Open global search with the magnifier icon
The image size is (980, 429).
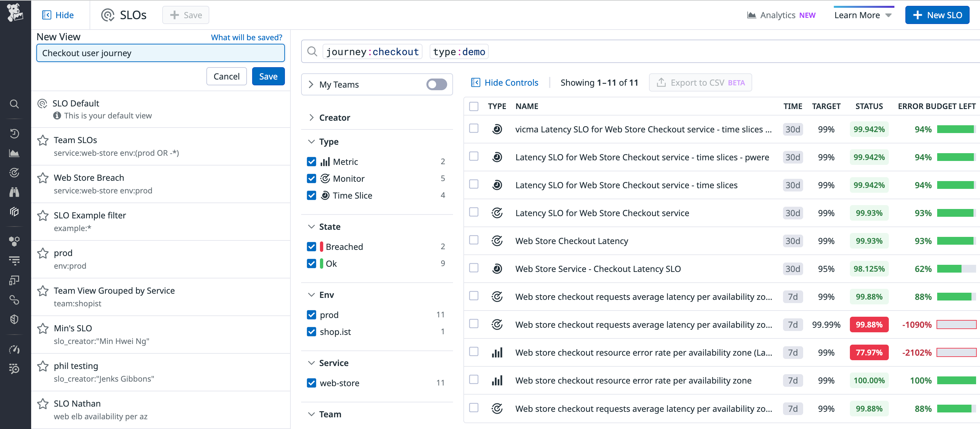pyautogui.click(x=15, y=104)
